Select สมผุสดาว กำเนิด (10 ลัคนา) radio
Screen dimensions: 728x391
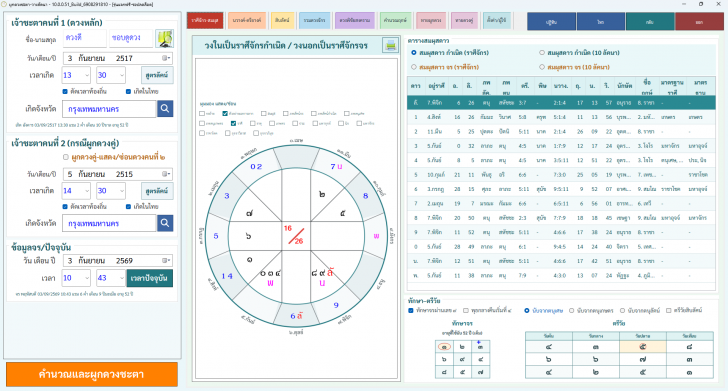click(541, 52)
